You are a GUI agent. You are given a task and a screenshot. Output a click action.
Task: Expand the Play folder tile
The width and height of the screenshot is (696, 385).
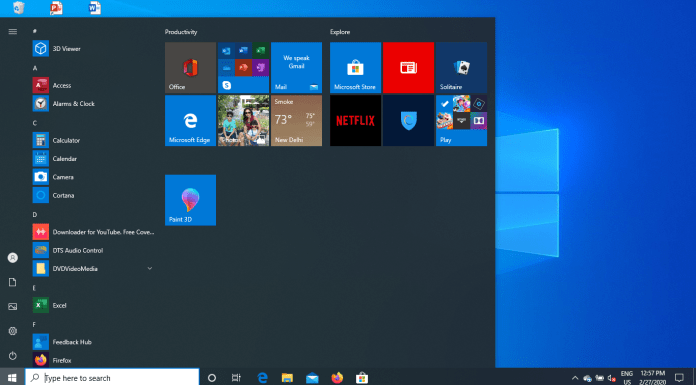pyautogui.click(x=461, y=120)
